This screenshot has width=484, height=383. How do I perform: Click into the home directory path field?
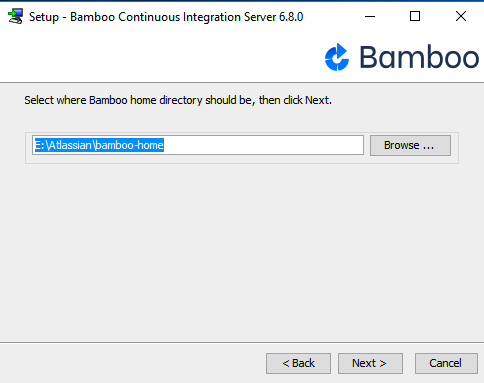tap(198, 145)
